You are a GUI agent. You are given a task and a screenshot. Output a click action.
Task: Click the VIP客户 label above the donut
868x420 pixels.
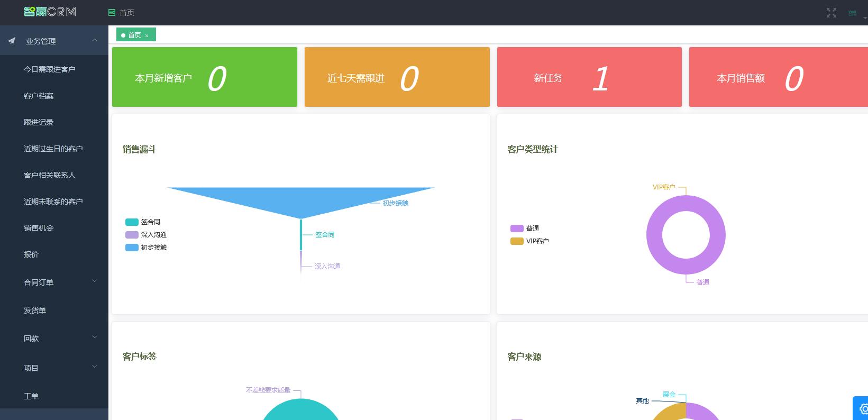point(664,187)
